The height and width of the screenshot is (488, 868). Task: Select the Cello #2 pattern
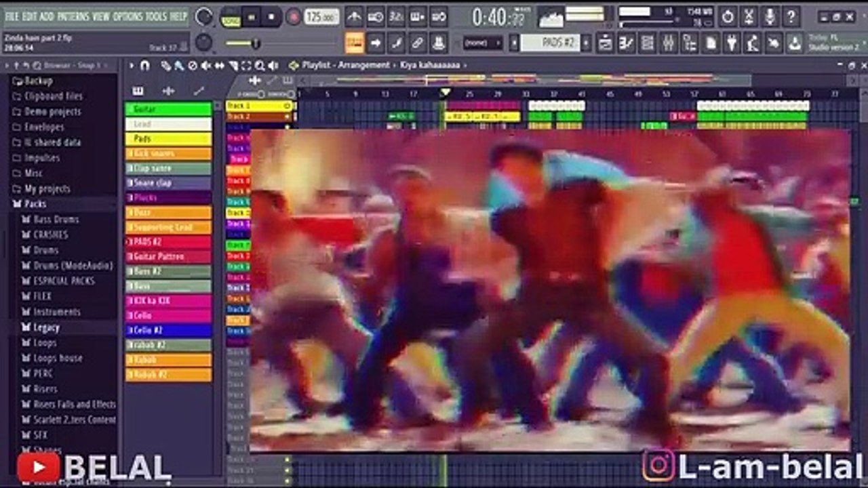pyautogui.click(x=168, y=330)
